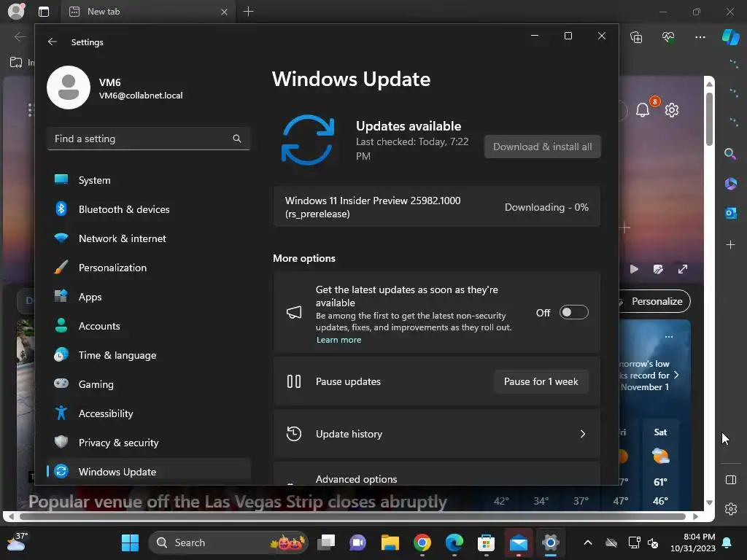Open Privacy & security settings
Viewport: 747px width, 560px height.
tap(149, 443)
